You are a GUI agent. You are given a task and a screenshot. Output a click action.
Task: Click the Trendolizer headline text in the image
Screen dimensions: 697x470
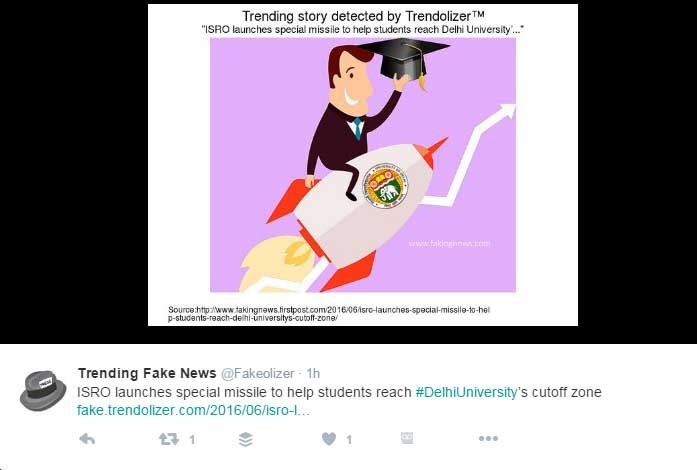pyautogui.click(x=363, y=17)
